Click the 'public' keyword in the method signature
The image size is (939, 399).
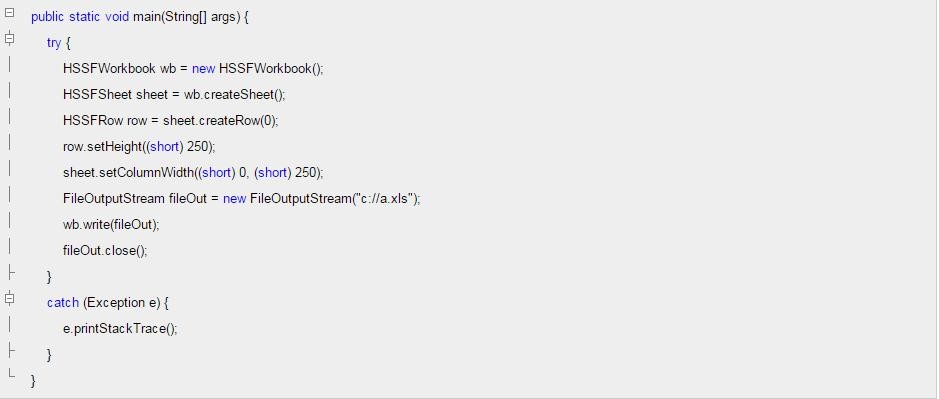coord(47,17)
